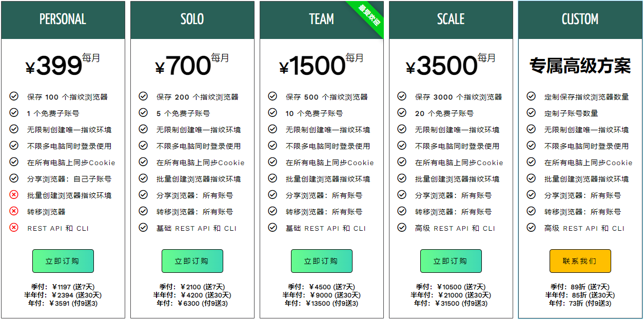Click red X icon next to 批量创建浏览器指纹环境 in PERSONAL

(x=14, y=195)
